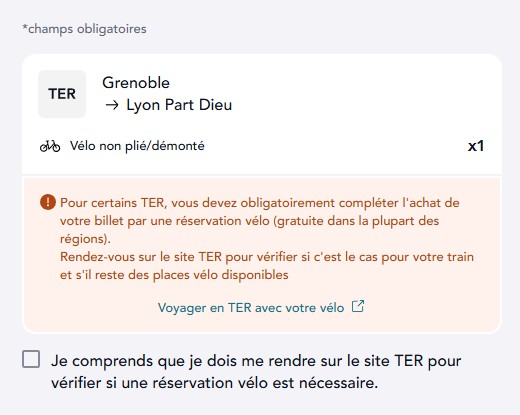
Task: Click the Grenoble departure station name
Action: point(136,83)
